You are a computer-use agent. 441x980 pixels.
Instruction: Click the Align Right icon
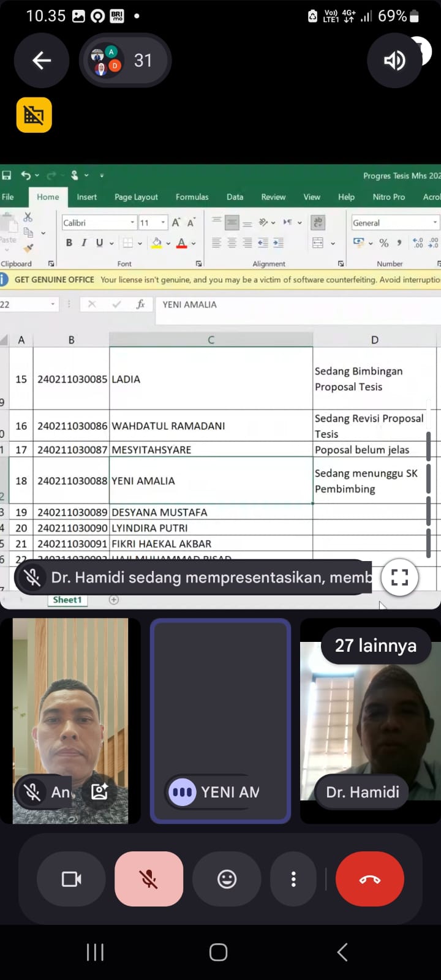pyautogui.click(x=247, y=243)
